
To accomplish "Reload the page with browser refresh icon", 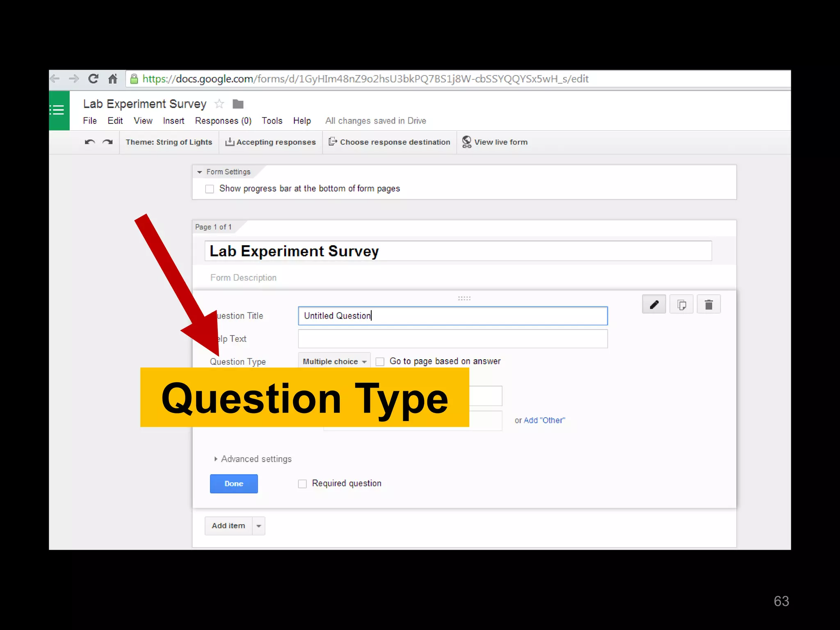I will pos(94,79).
